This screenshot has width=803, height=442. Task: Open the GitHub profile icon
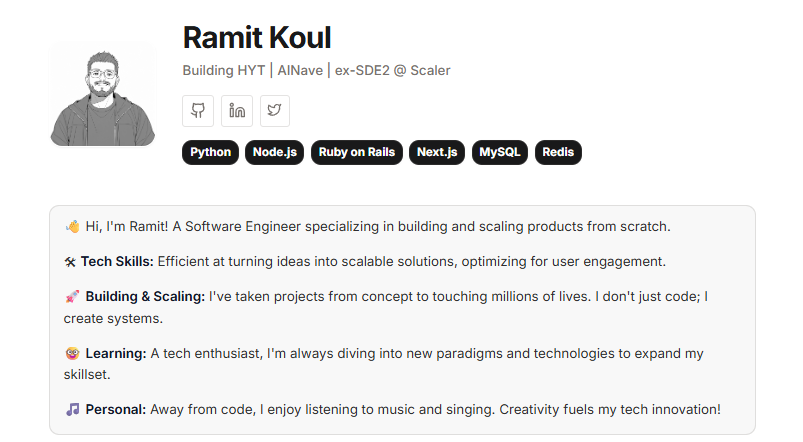click(198, 111)
